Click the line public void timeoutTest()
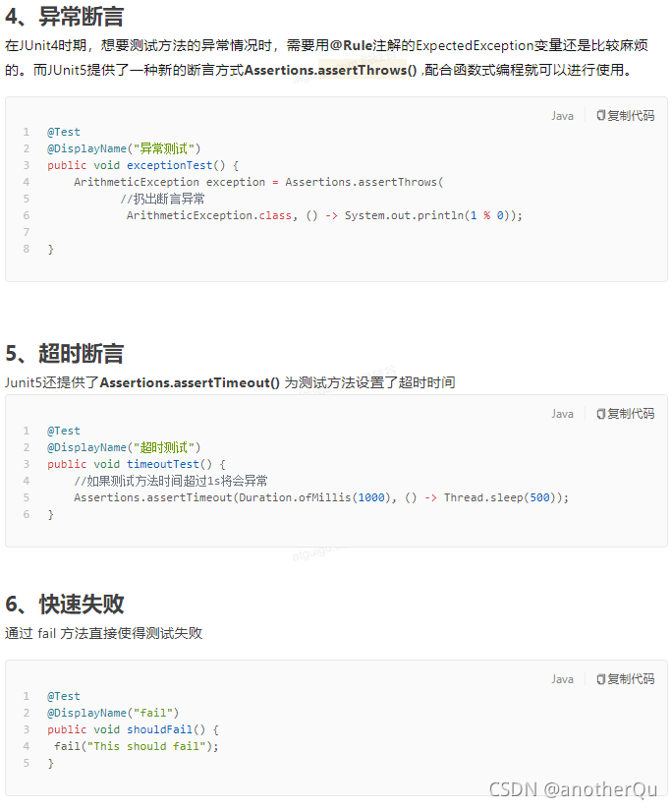This screenshot has width=672, height=810. click(x=137, y=464)
